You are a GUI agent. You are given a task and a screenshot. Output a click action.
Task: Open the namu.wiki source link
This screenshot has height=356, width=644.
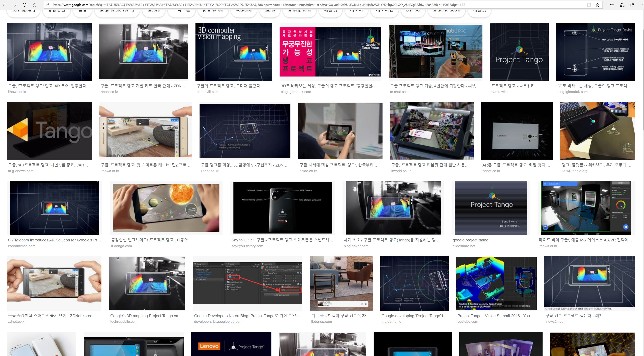[499, 92]
